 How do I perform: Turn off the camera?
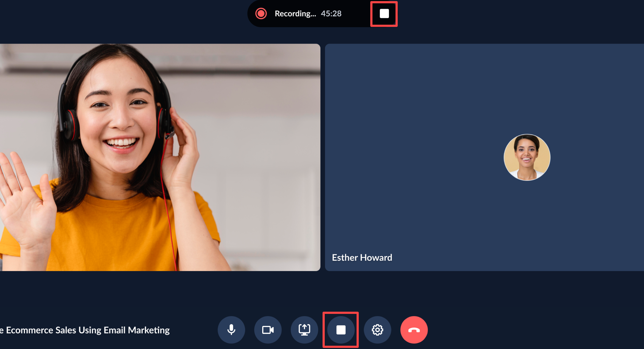tap(268, 330)
